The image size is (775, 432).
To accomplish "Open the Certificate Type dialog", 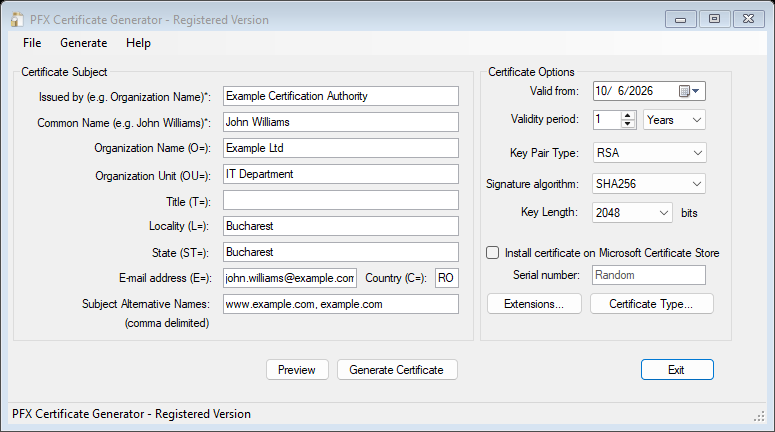I will (651, 304).
